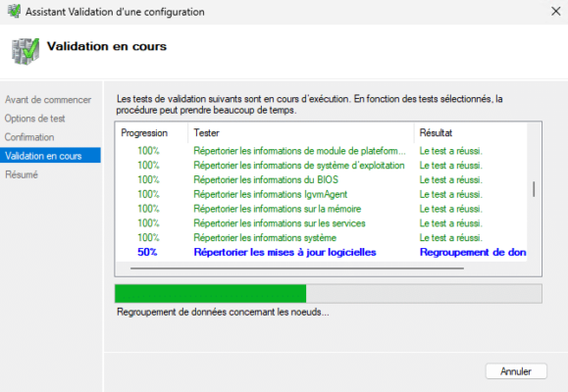Click the horizontal scrollbar of test list
568x392 pixels.
click(297, 269)
